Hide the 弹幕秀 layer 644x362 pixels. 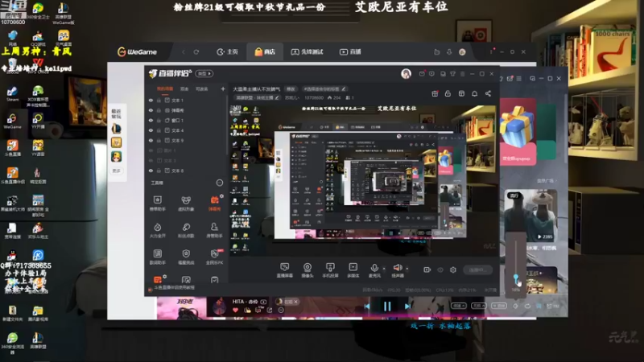(151, 110)
